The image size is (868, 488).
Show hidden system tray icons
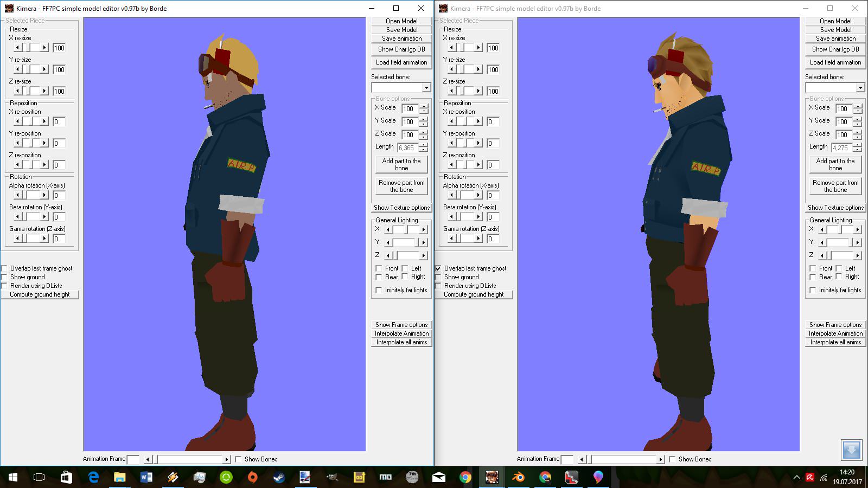point(796,477)
